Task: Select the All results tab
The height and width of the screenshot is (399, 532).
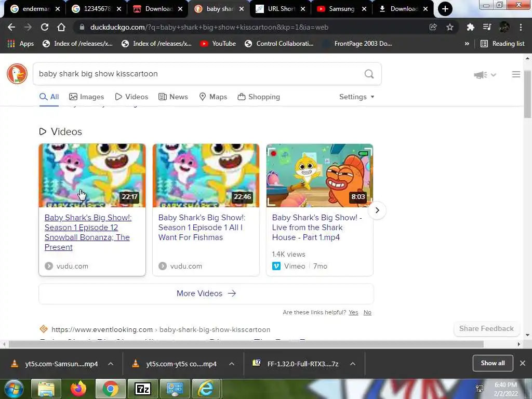Action: [49, 97]
